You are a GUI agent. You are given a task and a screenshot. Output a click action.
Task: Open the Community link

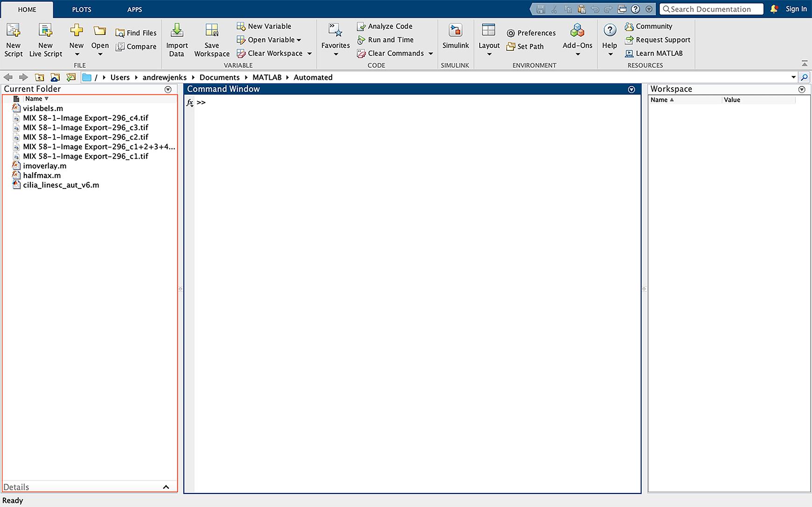[649, 26]
